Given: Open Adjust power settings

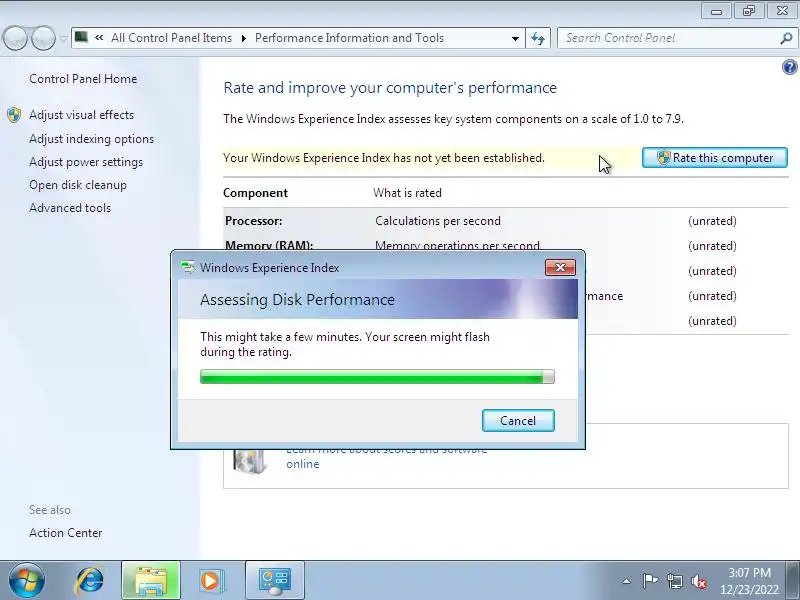Looking at the screenshot, I should tap(86, 162).
